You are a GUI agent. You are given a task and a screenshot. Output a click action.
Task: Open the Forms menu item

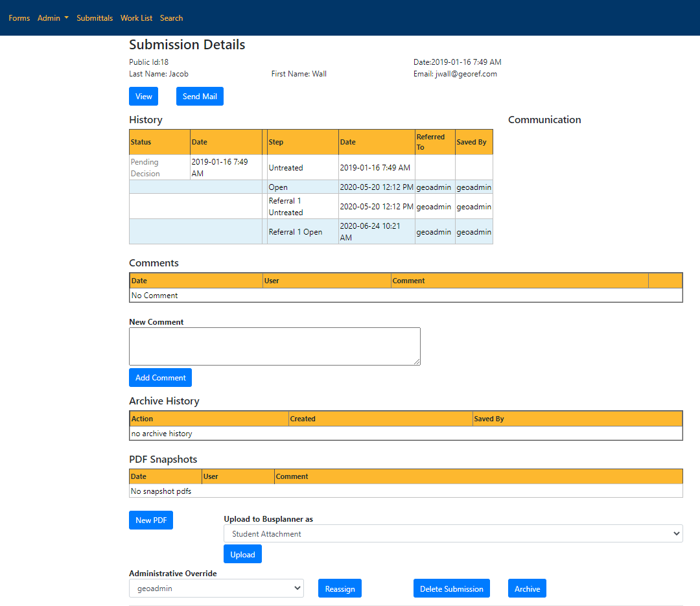click(19, 18)
